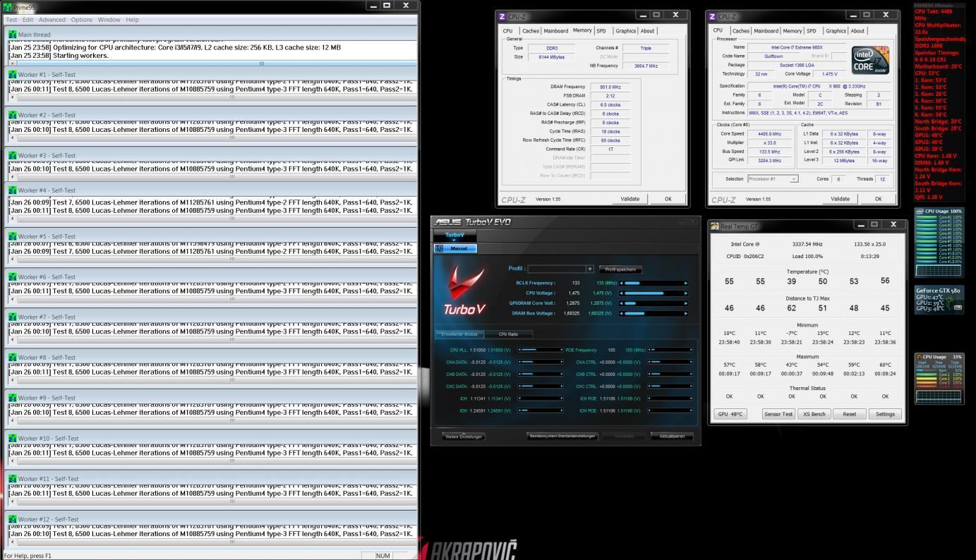Screen dimensions: 976x560
Task: Click the GeForce GTX 580 gadget
Action: 939,300
